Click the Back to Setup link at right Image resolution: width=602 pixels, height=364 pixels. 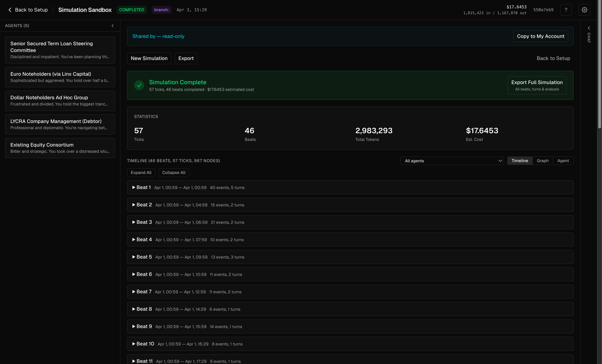553,58
